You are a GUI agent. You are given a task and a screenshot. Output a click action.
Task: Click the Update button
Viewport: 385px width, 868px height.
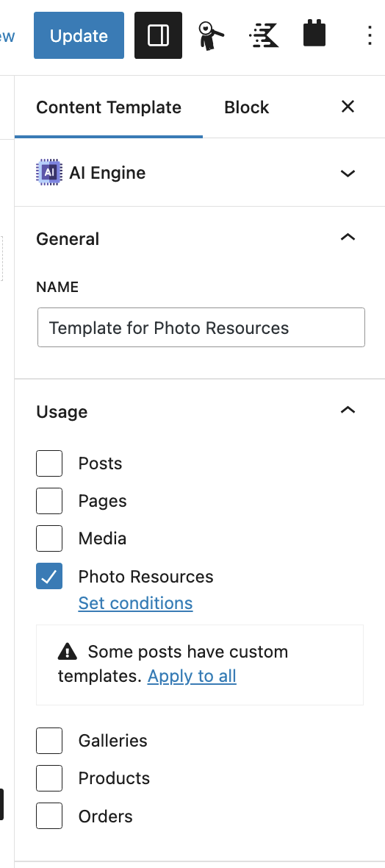(x=79, y=35)
